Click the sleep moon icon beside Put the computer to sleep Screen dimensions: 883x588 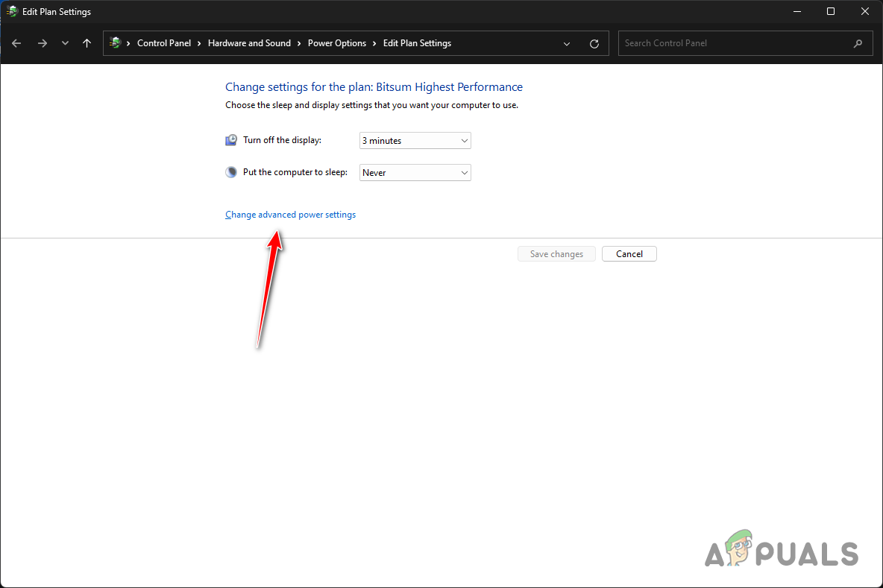(x=231, y=171)
